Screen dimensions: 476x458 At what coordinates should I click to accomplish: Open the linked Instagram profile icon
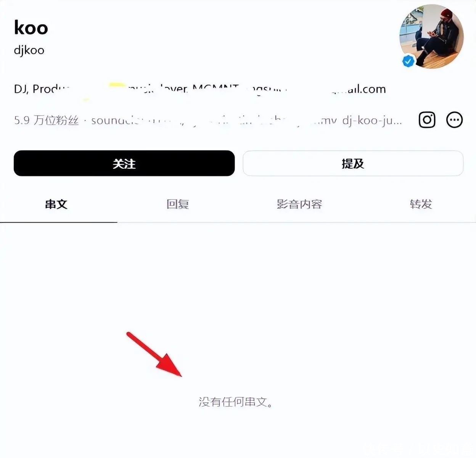pos(427,120)
